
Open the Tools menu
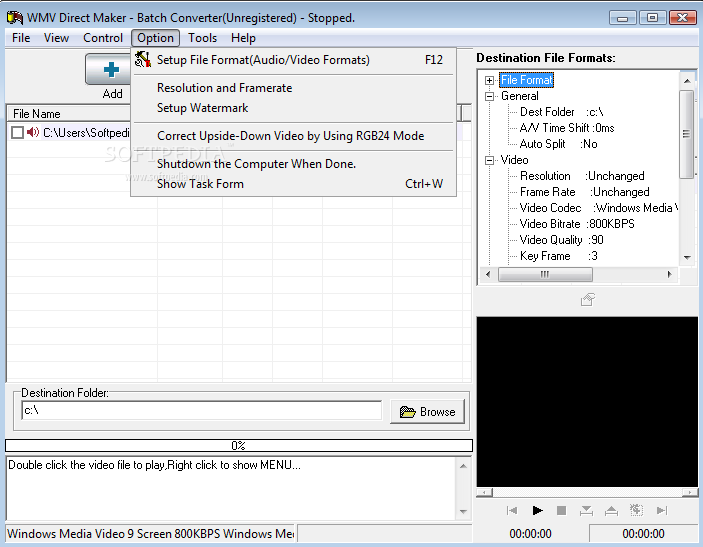coord(202,38)
